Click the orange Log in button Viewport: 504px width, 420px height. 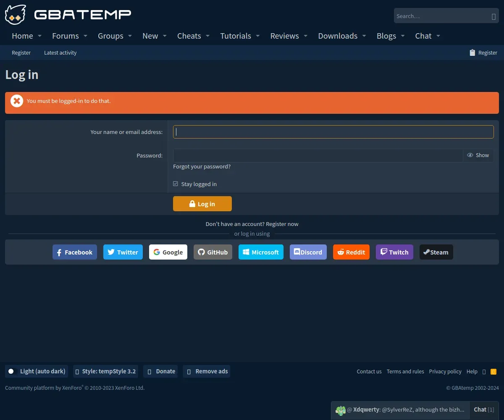tap(202, 204)
